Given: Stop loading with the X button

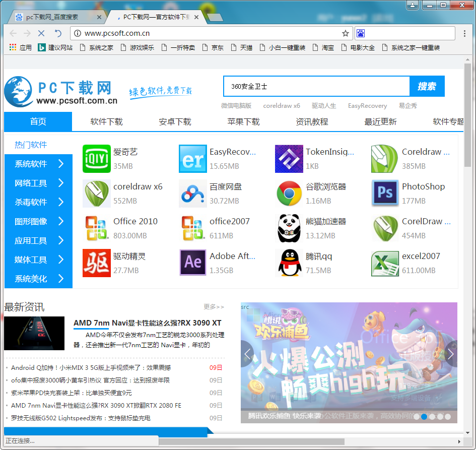Looking at the screenshot, I should pos(42,33).
